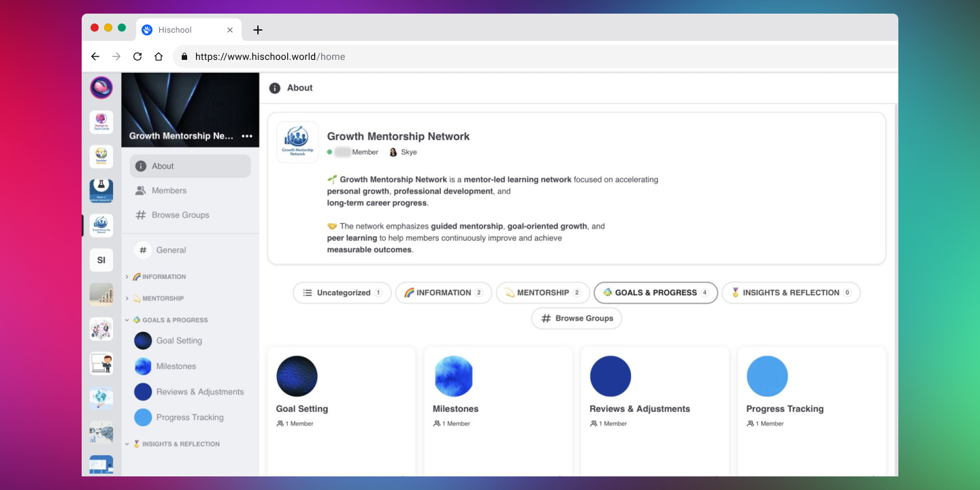
Task: Open Browse Groups in the sidebar
Action: [x=190, y=215]
